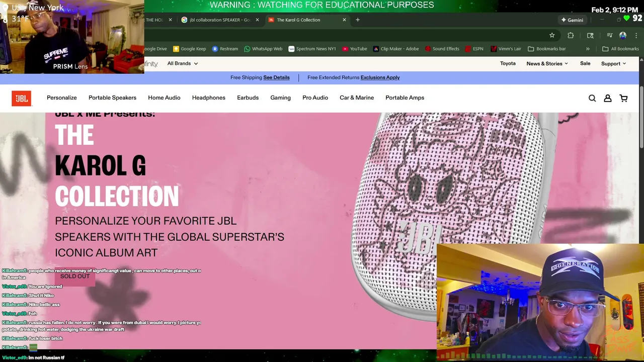Click the SOLD OUT button

tap(74, 277)
